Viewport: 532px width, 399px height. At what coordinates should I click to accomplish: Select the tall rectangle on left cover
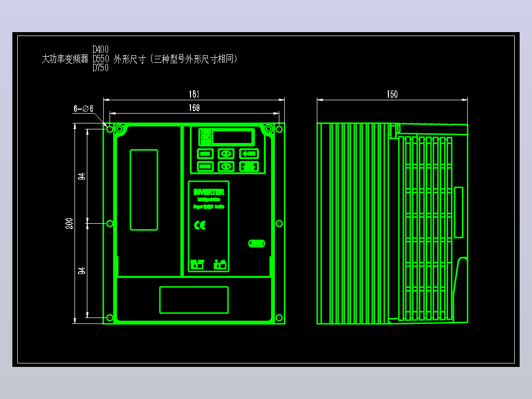[x=144, y=190]
